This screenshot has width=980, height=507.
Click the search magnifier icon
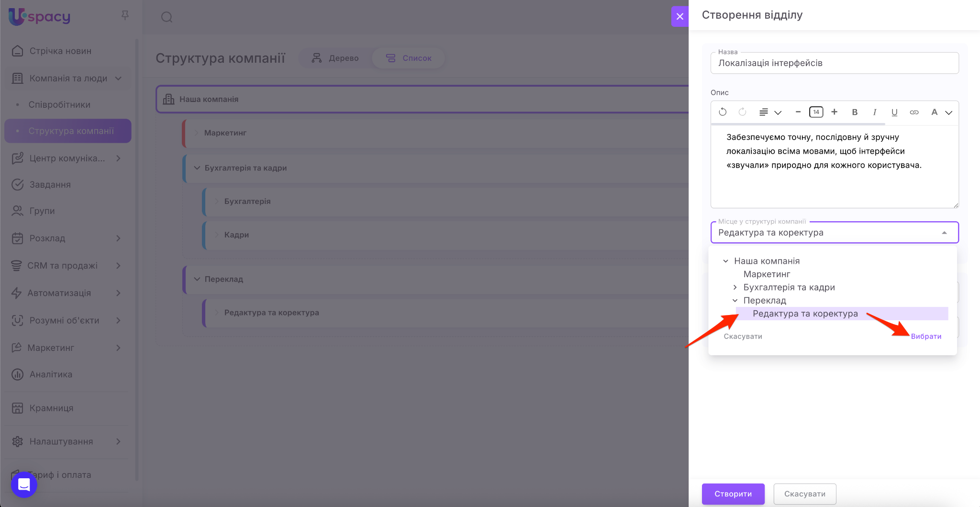(167, 17)
